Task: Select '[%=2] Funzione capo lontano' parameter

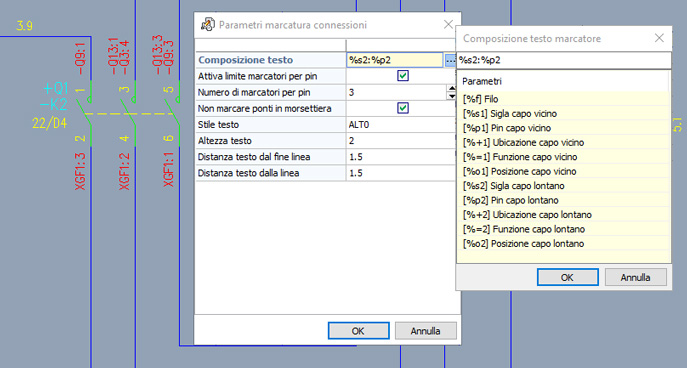Action: tap(564, 229)
